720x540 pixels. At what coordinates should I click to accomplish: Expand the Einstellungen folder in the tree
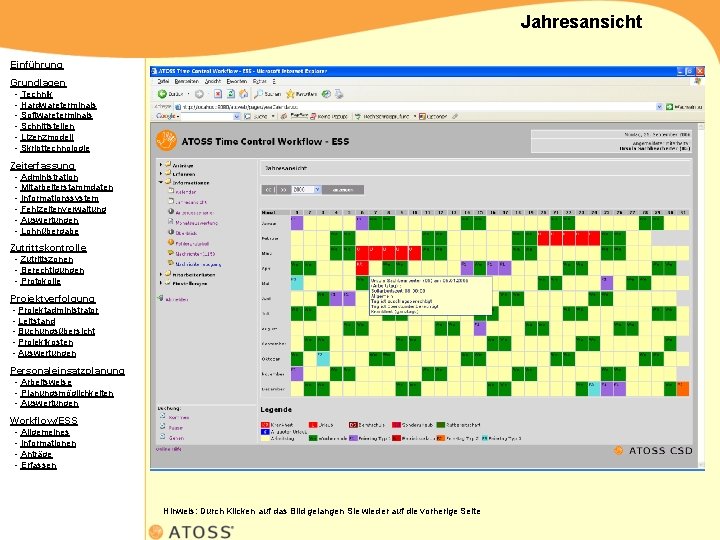(x=161, y=283)
